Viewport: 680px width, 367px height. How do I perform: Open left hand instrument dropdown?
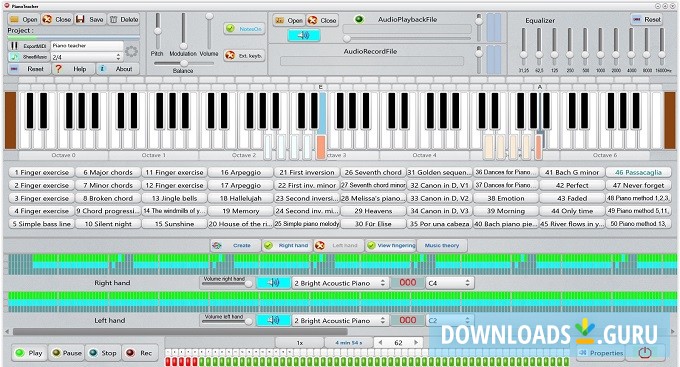(340, 321)
